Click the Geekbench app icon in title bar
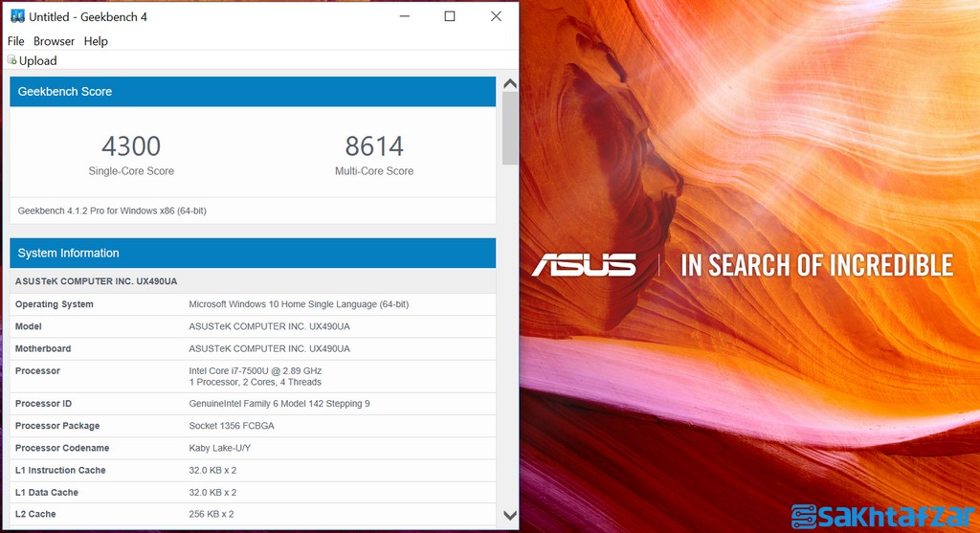 (x=17, y=16)
